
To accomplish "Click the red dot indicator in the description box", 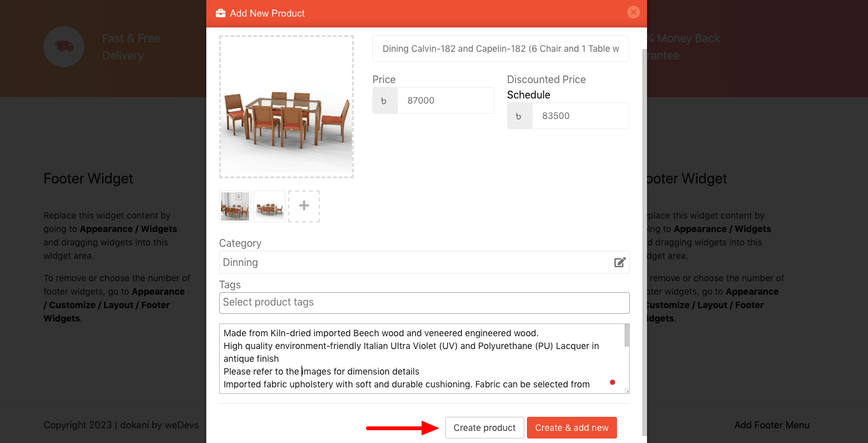I will [x=613, y=382].
